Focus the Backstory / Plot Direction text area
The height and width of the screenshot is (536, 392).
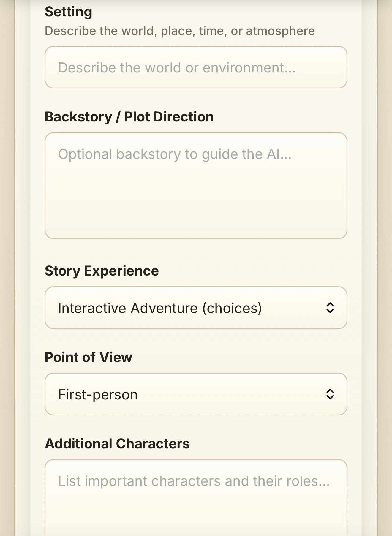click(x=196, y=185)
